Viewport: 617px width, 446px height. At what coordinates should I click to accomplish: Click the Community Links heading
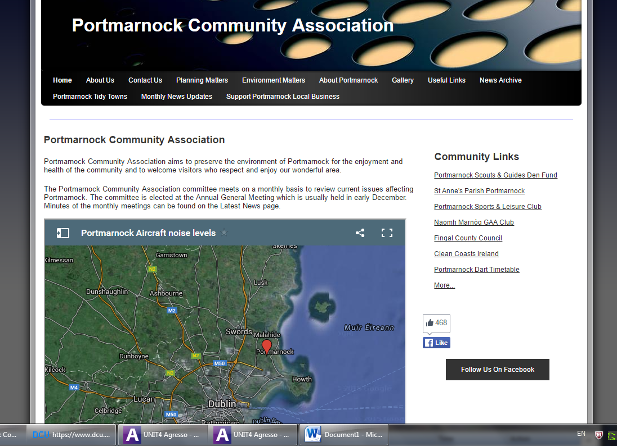coord(477,157)
